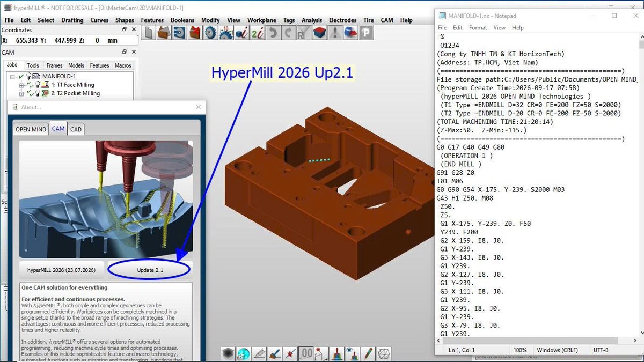
Task: Switch to the Macros tab
Action: point(123,65)
